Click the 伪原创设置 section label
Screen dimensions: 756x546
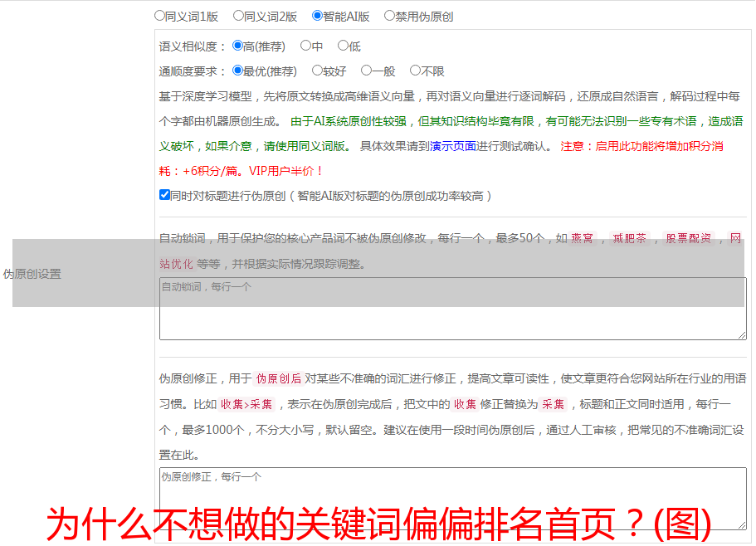(x=32, y=274)
